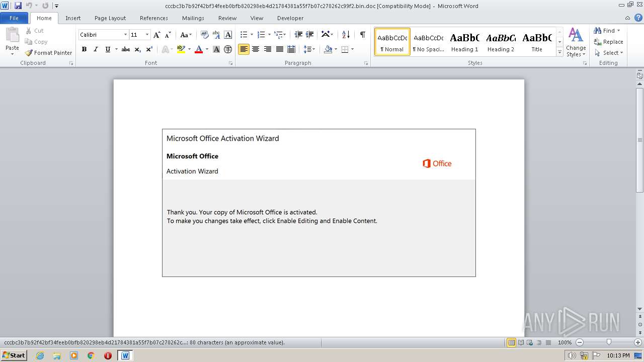Toggle Bold formatting
644x362 pixels.
click(84, 49)
